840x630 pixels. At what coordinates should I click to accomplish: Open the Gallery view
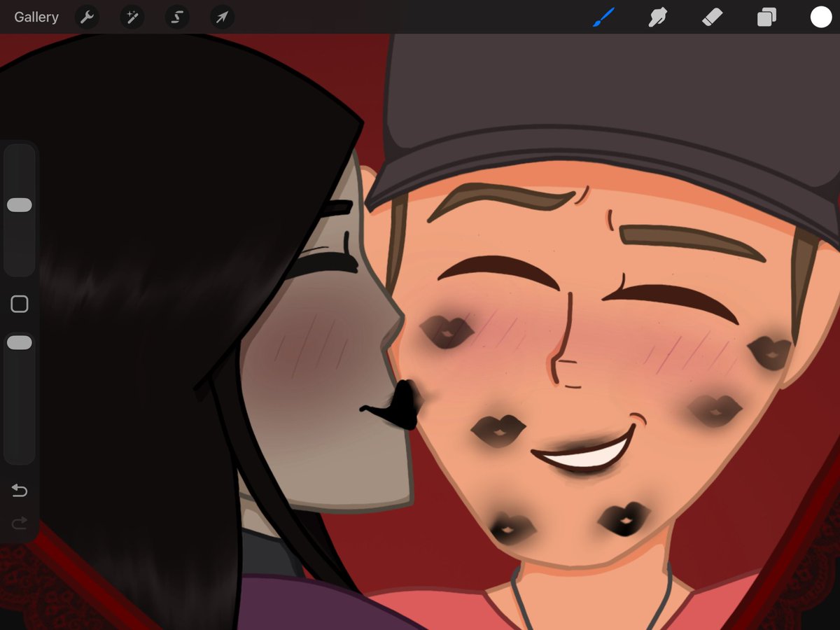click(x=36, y=17)
